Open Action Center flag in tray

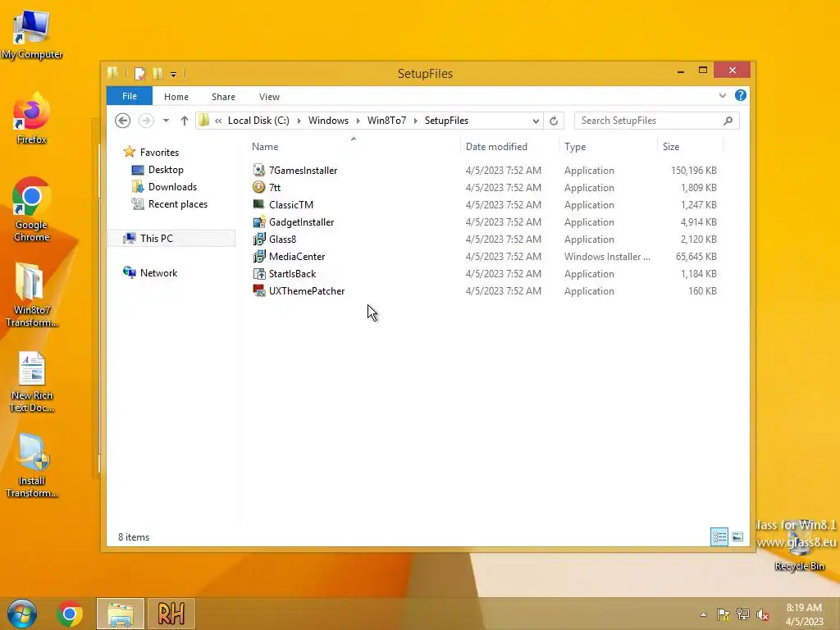tap(724, 614)
